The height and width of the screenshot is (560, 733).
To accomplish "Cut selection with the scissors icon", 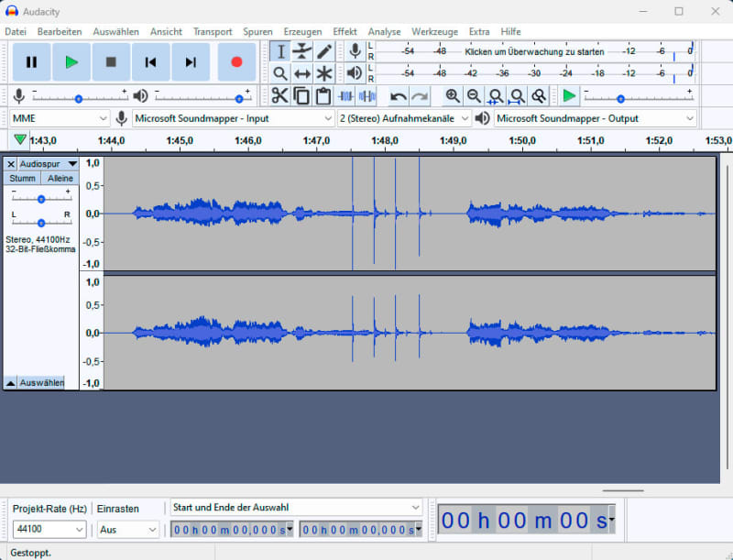I will [x=279, y=96].
